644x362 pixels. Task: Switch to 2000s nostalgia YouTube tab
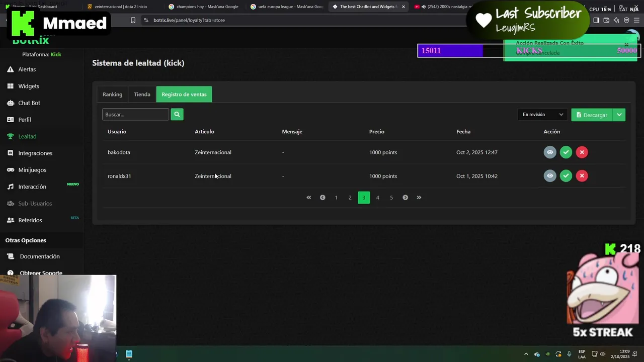click(448, 7)
